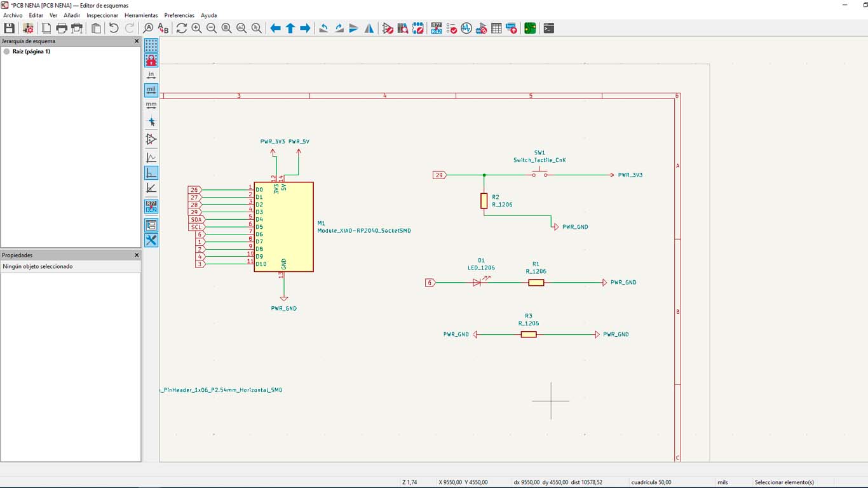Toggle hidden pins display
The height and width of the screenshot is (488, 868).
[151, 139]
